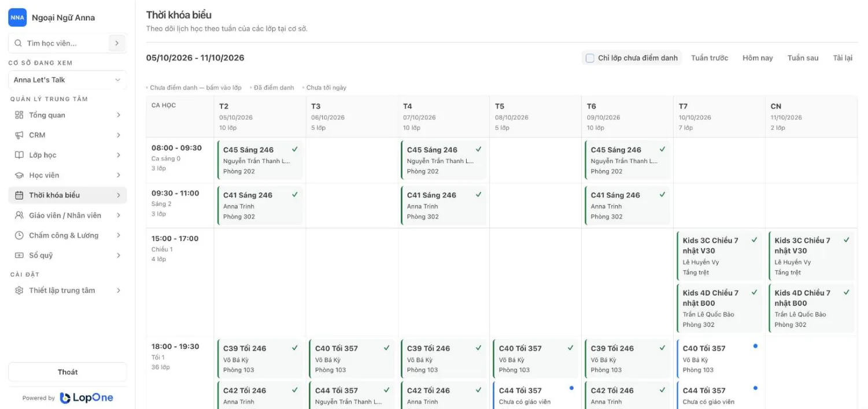Click the NNA logo badge
The height and width of the screenshot is (409, 868).
click(17, 17)
